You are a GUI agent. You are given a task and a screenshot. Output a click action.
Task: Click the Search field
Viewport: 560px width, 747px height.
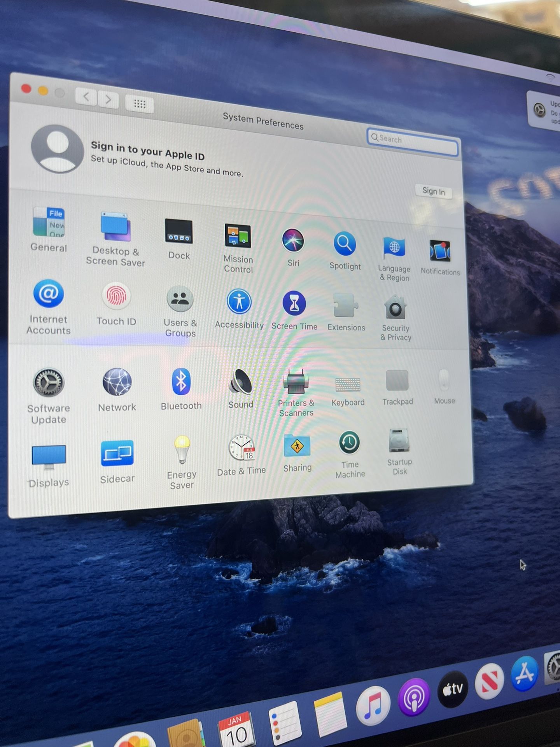click(412, 142)
